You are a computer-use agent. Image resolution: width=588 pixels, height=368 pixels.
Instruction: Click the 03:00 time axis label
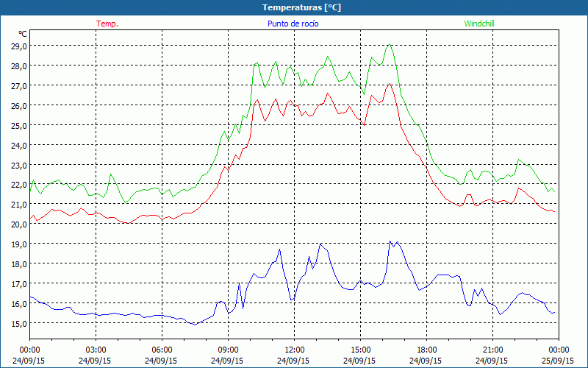click(96, 350)
